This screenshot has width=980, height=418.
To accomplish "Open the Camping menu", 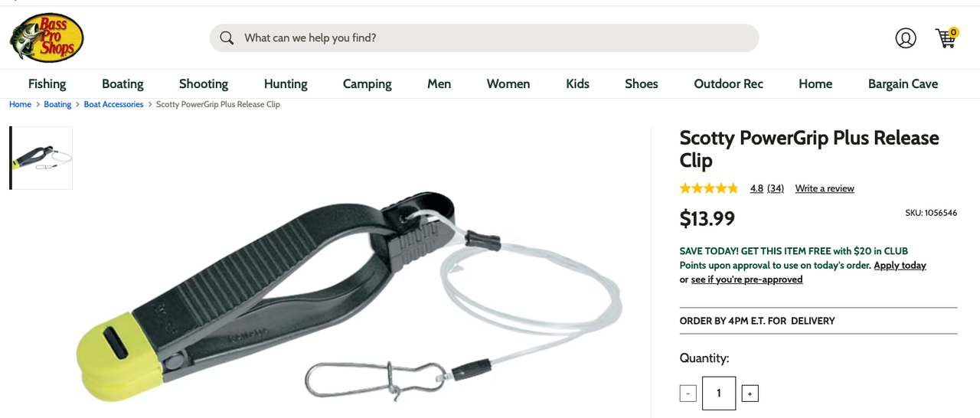I will click(367, 83).
